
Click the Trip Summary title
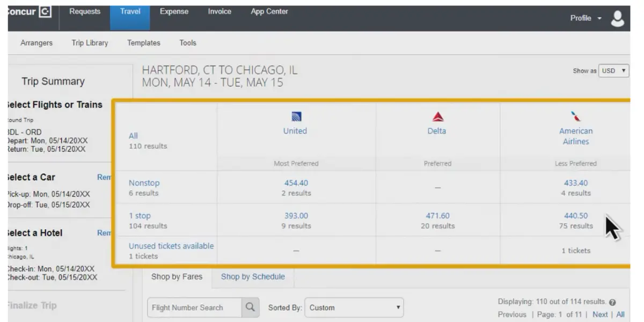53,82
